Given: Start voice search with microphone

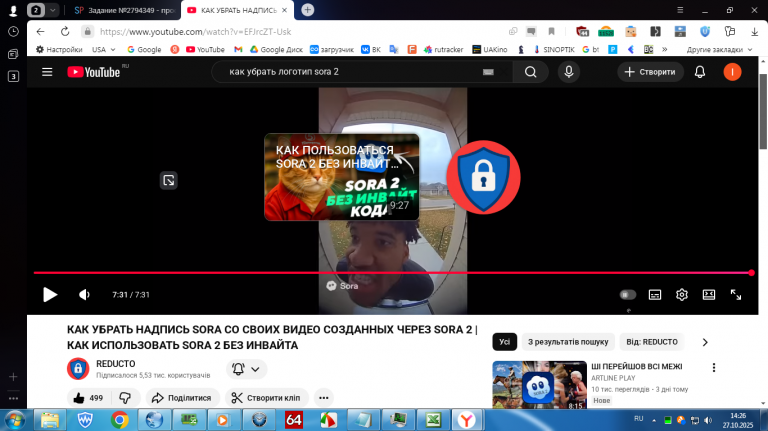Looking at the screenshot, I should (x=569, y=72).
